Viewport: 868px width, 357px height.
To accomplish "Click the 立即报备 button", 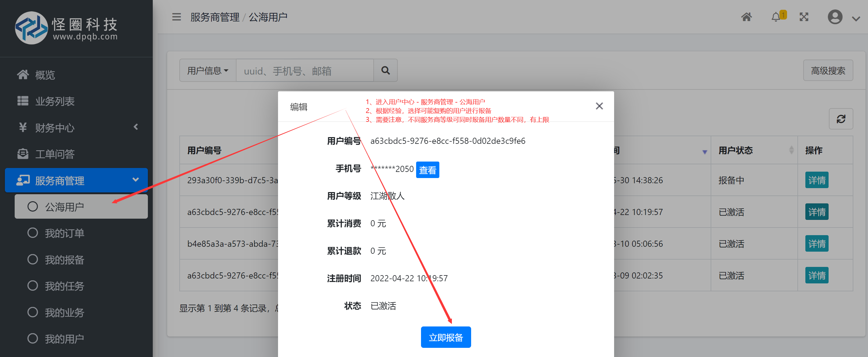I will point(445,337).
